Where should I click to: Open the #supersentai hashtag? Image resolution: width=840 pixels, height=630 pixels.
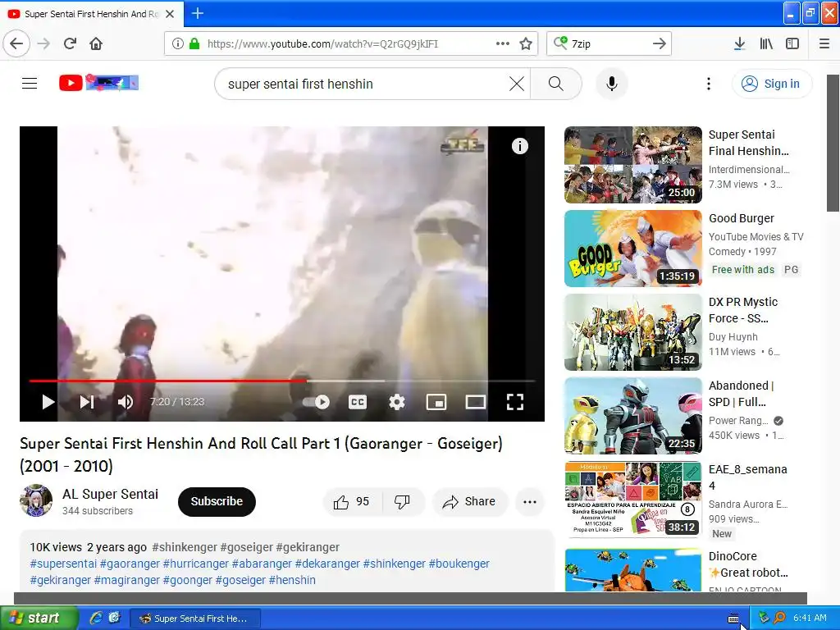(63, 564)
